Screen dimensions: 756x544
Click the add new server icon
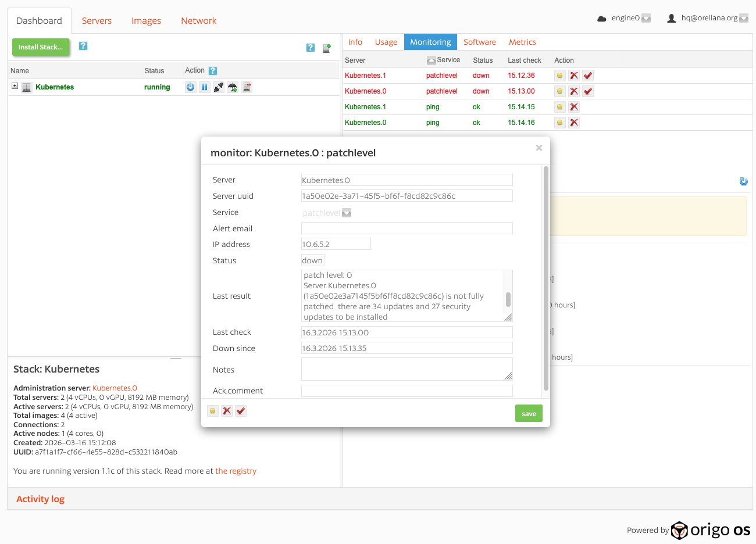(x=327, y=48)
